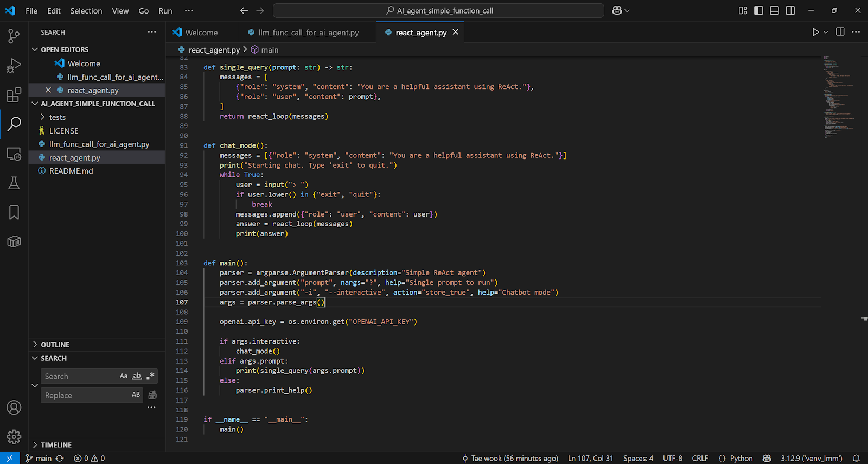Open the Edit menu

click(54, 10)
